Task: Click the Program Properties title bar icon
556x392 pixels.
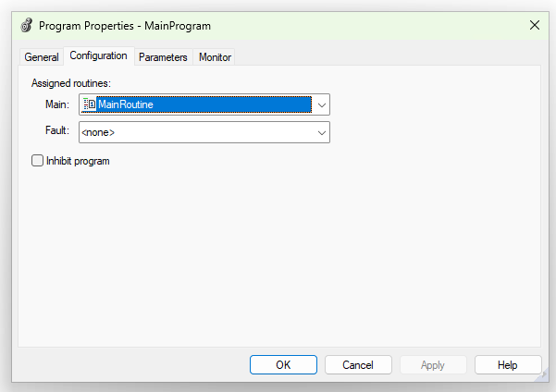Action: click(x=27, y=26)
